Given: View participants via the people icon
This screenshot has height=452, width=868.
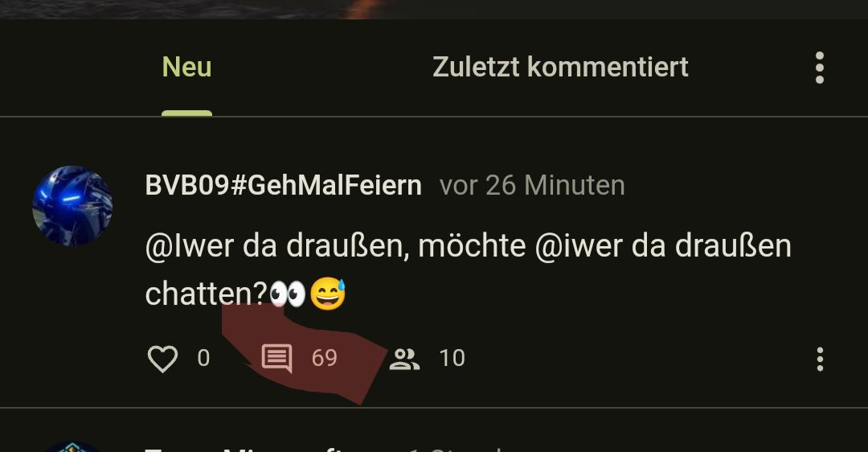Looking at the screenshot, I should (x=404, y=359).
